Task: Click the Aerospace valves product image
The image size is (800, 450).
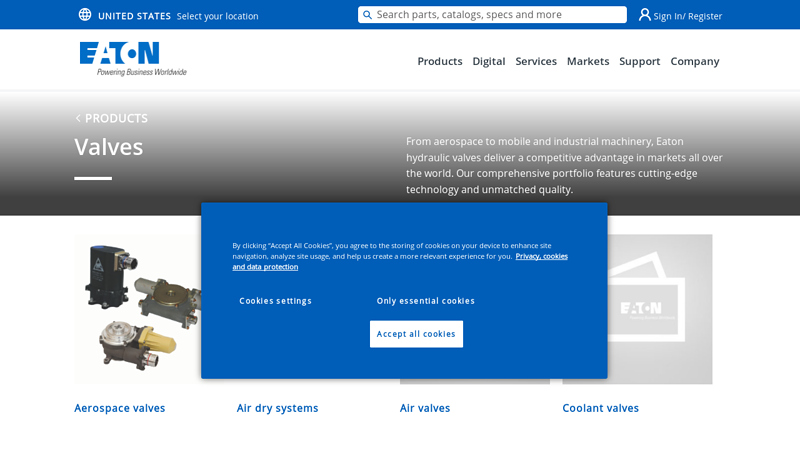Action: pyautogui.click(x=138, y=309)
